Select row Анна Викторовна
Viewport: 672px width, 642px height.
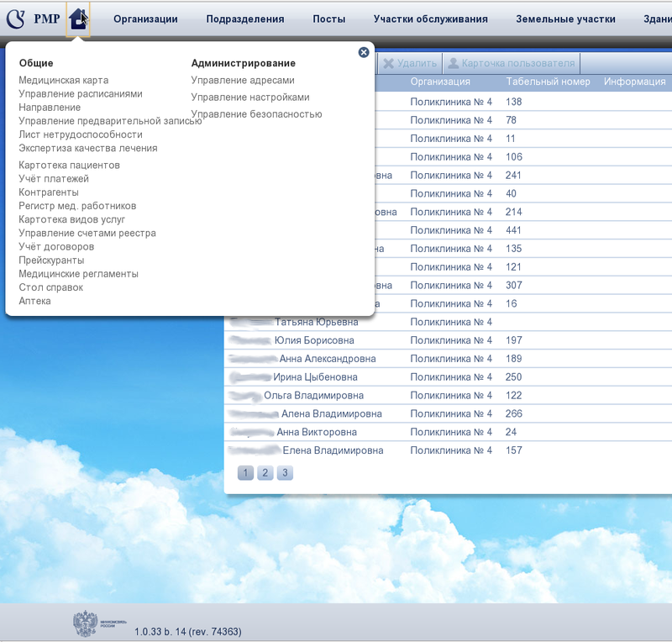pos(448,432)
